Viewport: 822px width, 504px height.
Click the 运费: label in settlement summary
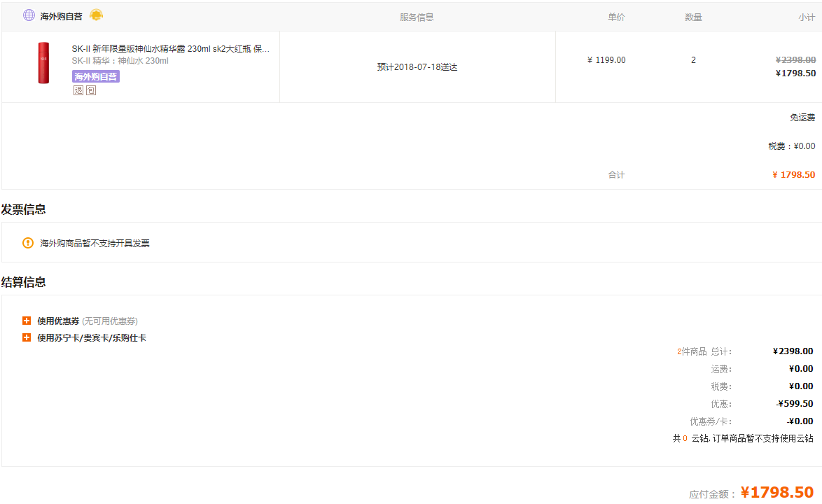tap(721, 370)
